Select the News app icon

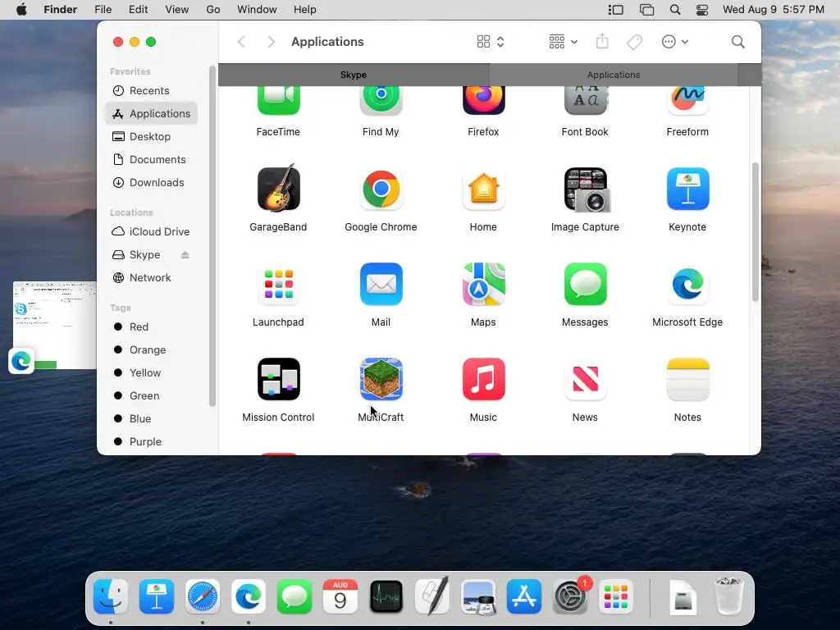586,379
